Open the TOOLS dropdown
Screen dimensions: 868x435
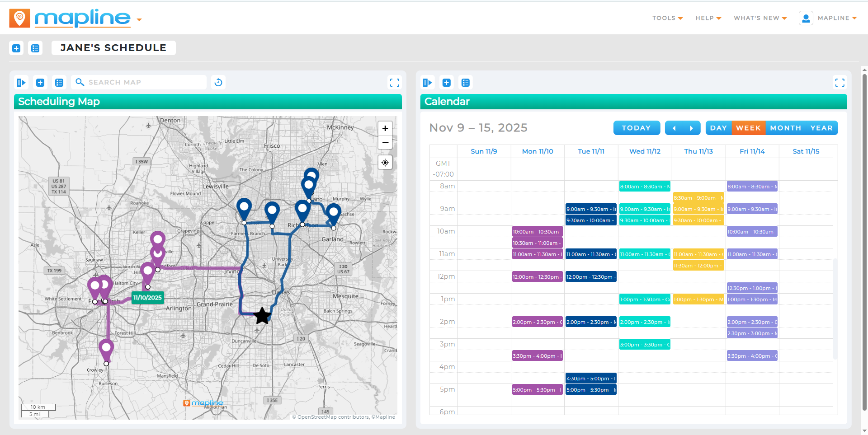pos(667,18)
